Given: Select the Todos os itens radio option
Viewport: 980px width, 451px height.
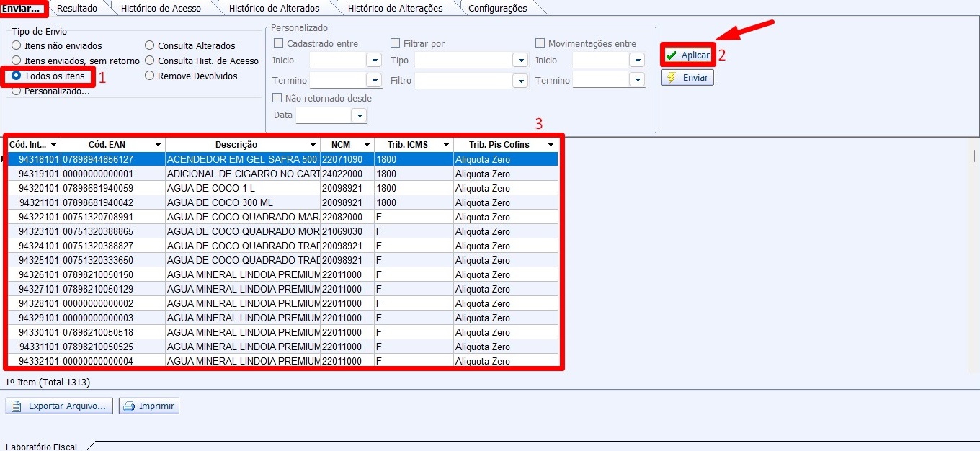Looking at the screenshot, I should (x=16, y=76).
